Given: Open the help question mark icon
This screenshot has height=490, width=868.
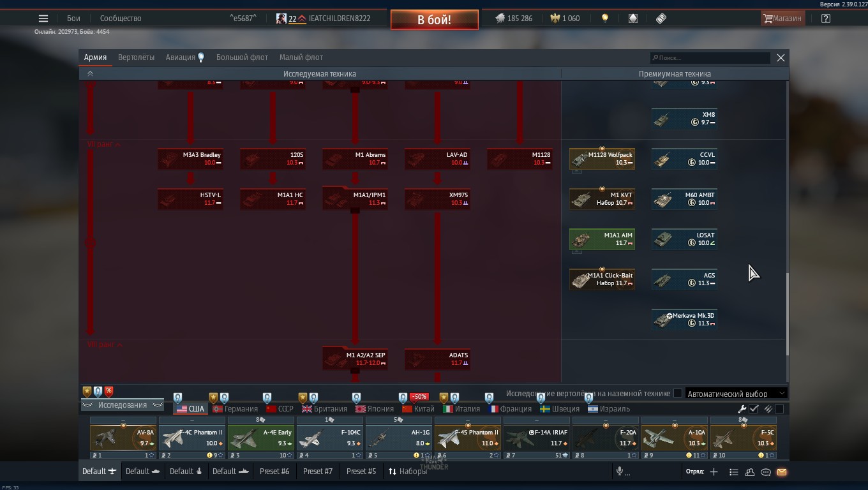Looking at the screenshot, I should (826, 19).
